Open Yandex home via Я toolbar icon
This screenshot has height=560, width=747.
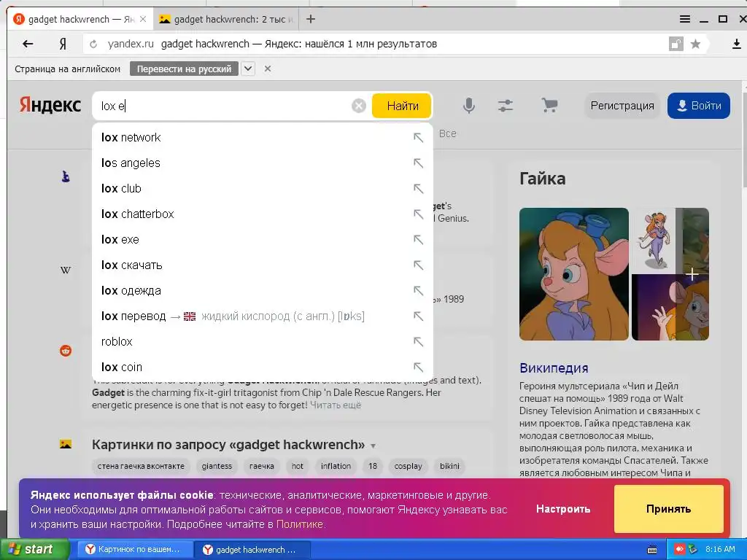[x=63, y=44]
